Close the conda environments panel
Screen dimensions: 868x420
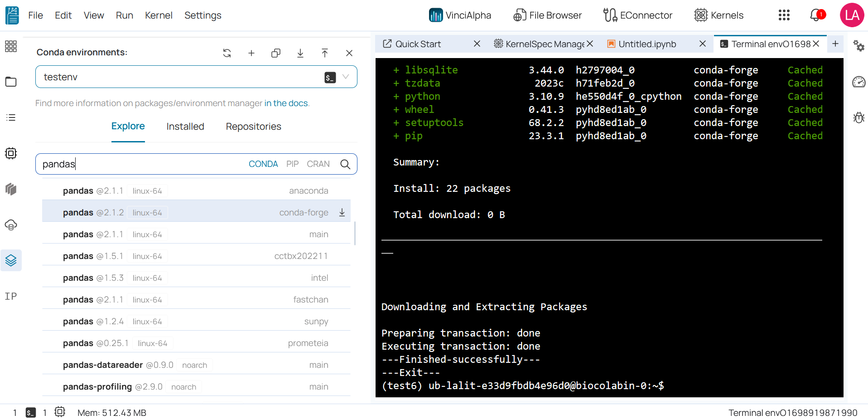[349, 53]
